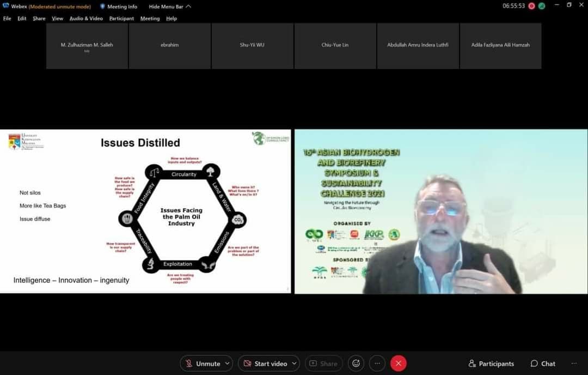The image size is (588, 375).
Task: Click the Webex logo icon in title bar
Action: [x=5, y=6]
